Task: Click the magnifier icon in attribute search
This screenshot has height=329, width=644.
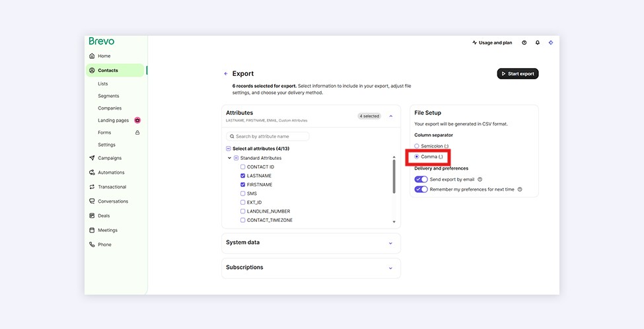Action: (232, 136)
